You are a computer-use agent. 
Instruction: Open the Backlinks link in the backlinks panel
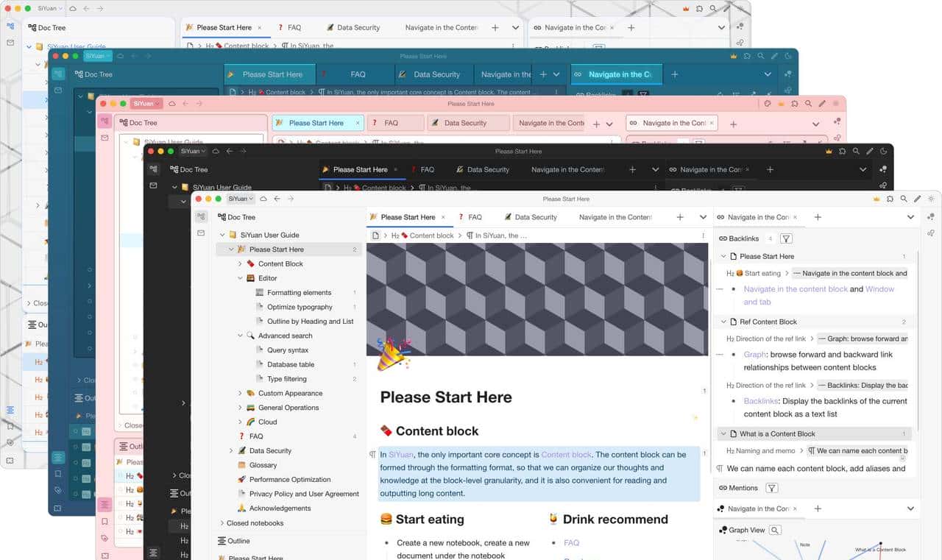(761, 401)
